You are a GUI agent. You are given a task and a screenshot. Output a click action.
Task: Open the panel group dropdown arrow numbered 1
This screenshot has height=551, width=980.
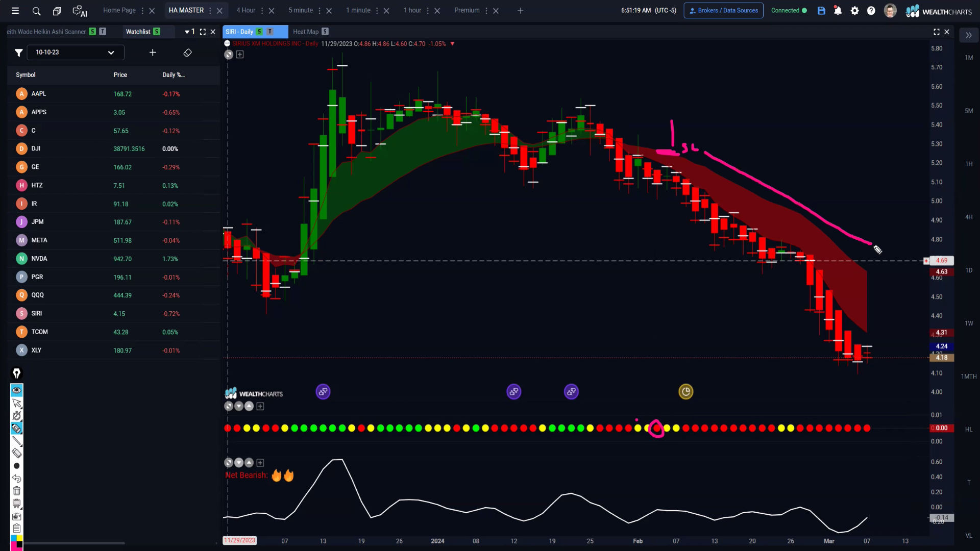[x=190, y=32]
